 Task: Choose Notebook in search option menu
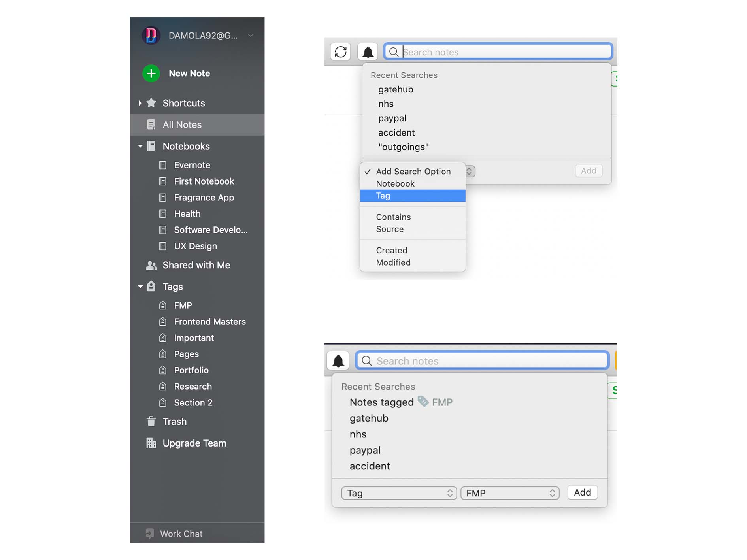click(x=413, y=184)
